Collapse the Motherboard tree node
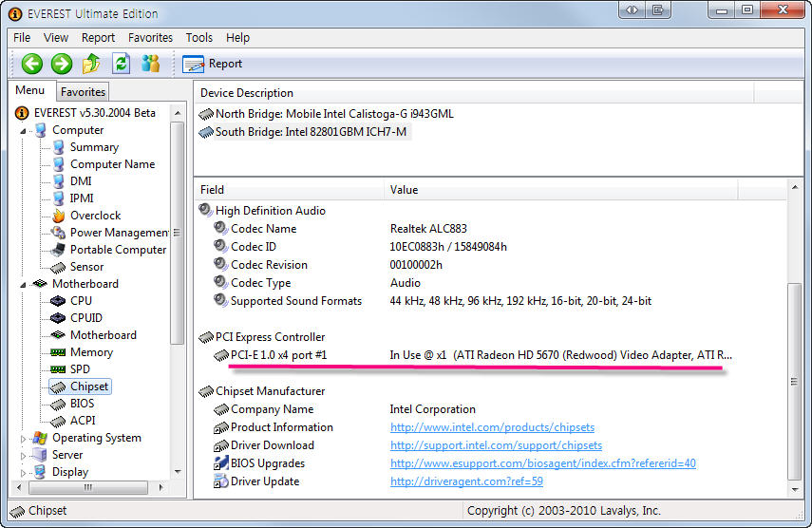 [23, 285]
